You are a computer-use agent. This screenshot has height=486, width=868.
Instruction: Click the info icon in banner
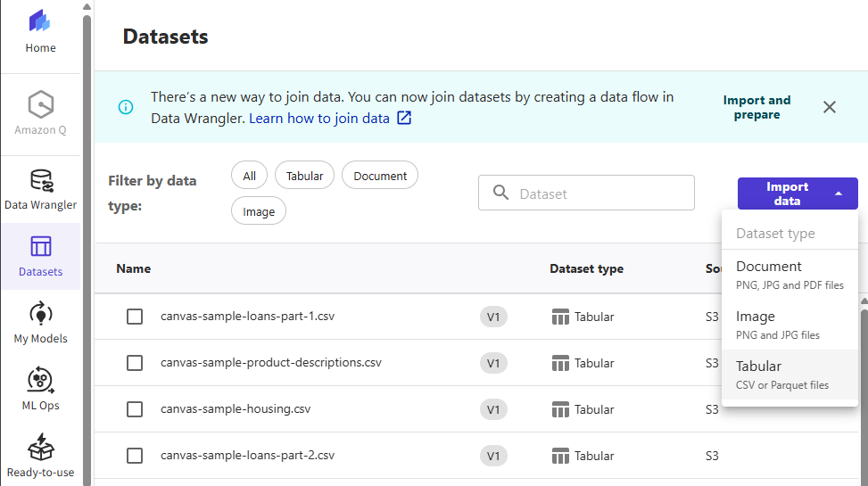point(126,107)
